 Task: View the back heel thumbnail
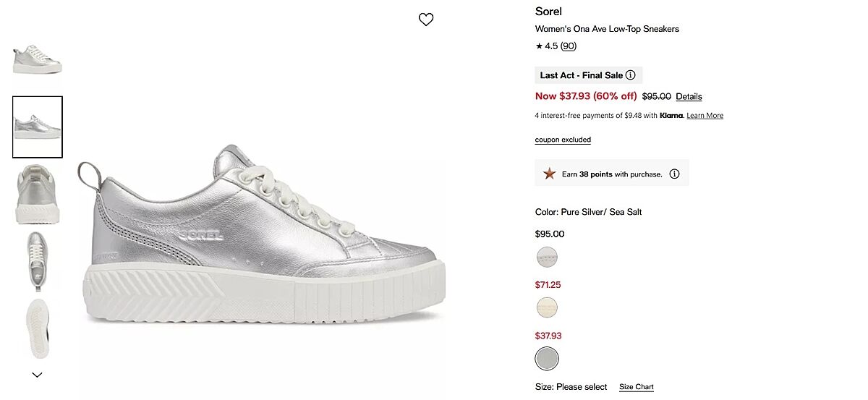37,193
